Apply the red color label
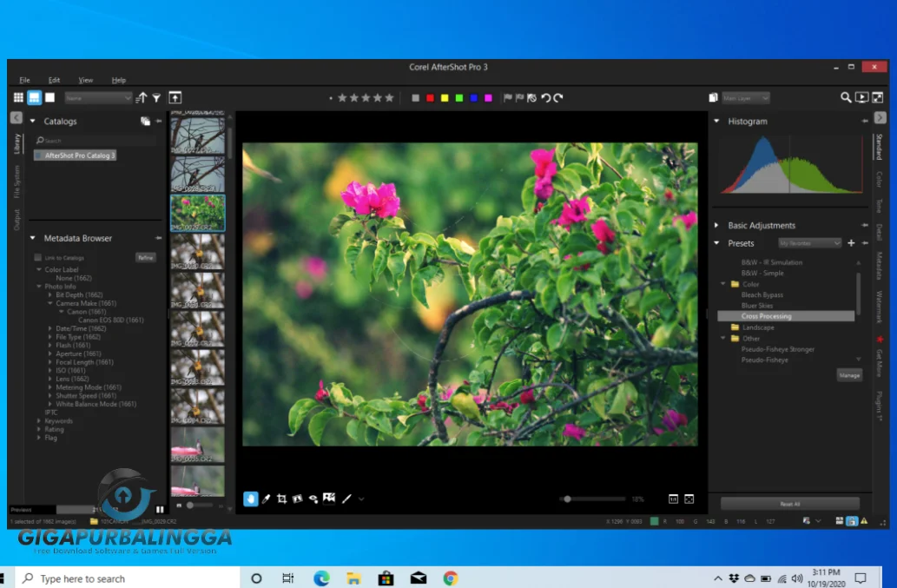 point(430,98)
